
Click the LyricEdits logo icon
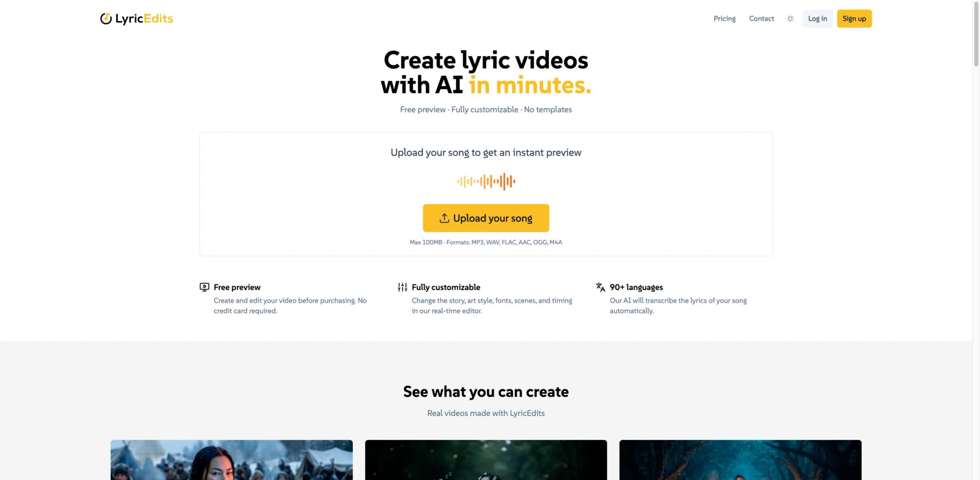[106, 19]
